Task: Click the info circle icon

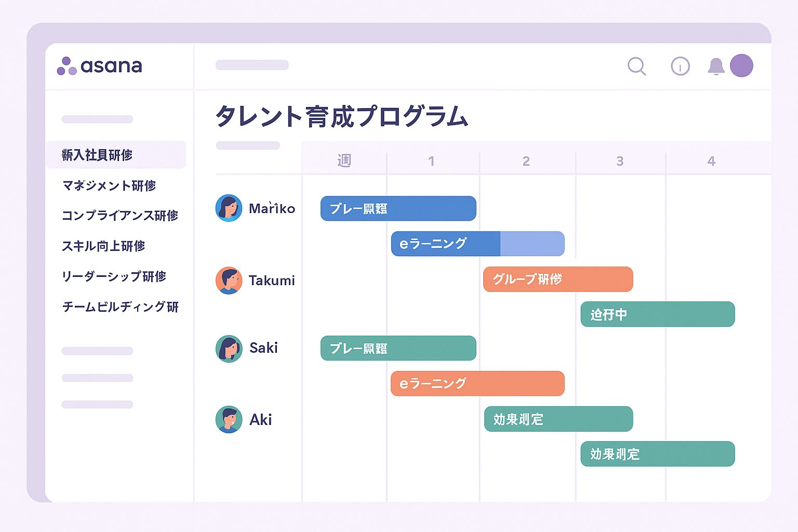Action: click(680, 66)
